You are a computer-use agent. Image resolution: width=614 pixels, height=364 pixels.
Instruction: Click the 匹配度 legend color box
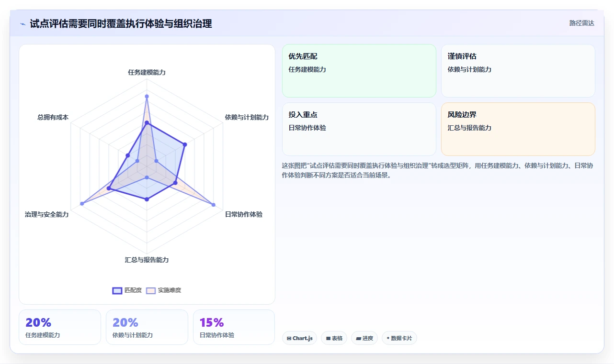tap(117, 290)
